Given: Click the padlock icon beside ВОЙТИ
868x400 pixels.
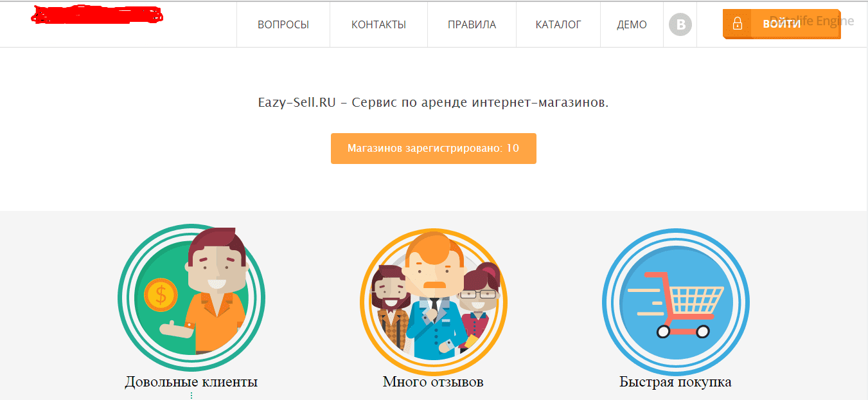Looking at the screenshot, I should (737, 24).
